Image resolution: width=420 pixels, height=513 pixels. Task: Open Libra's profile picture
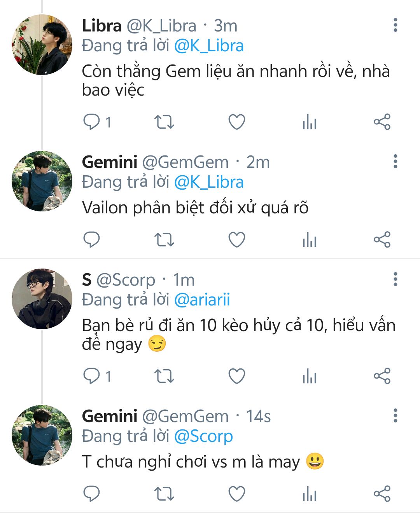(x=42, y=45)
